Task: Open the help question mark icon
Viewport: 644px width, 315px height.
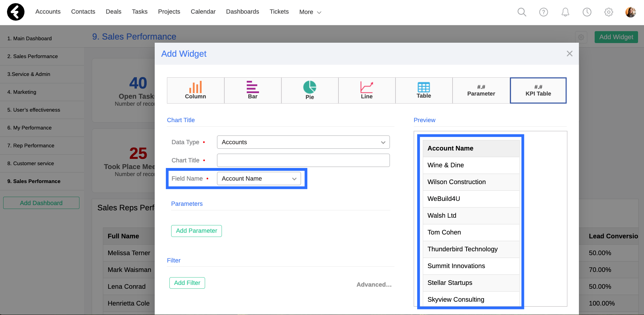Action: coord(544,12)
